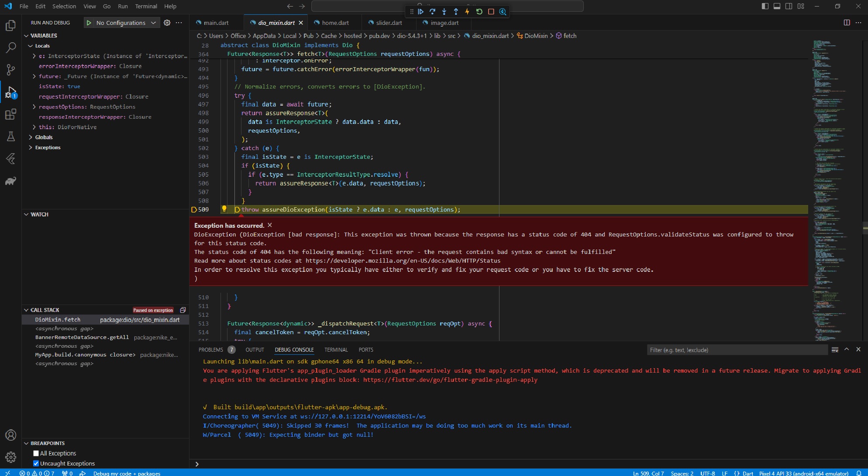
Task: Close the dio_mixin.dart tab
Action: click(301, 23)
